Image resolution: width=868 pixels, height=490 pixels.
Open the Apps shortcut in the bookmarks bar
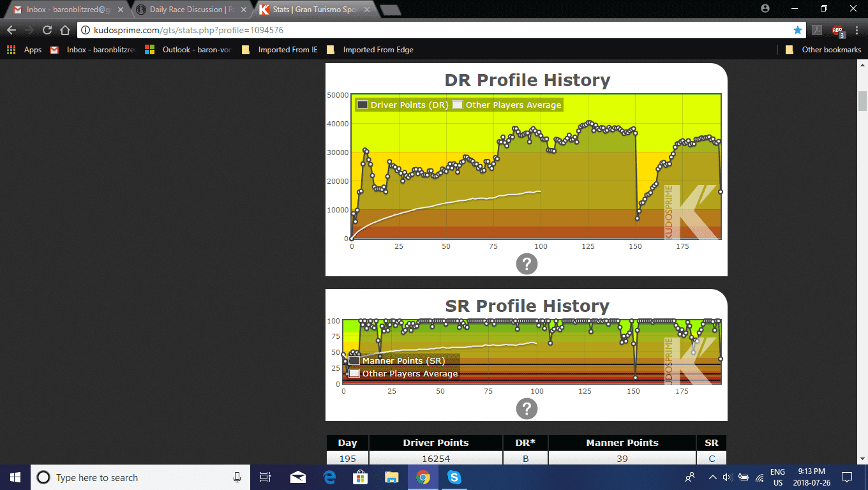pos(25,50)
